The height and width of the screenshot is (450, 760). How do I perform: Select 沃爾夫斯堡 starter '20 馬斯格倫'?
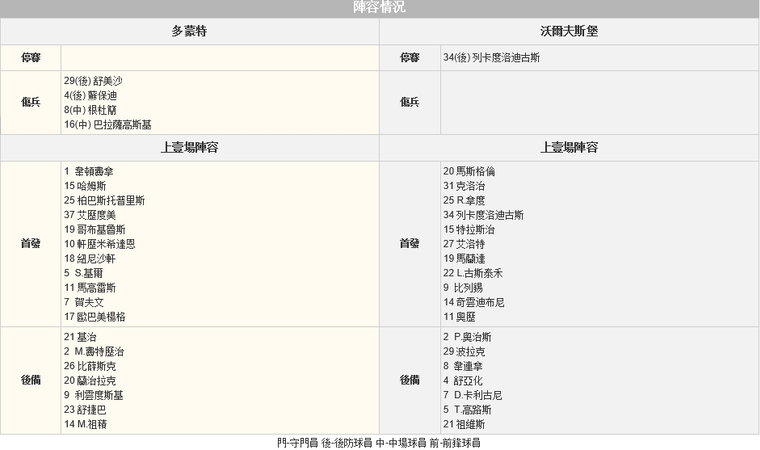click(469, 171)
